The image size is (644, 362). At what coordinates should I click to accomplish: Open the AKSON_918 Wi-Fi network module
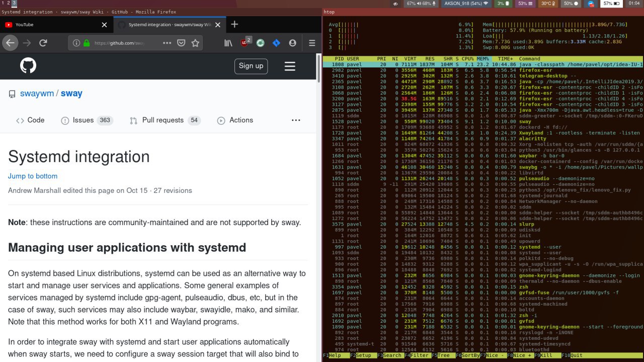(x=466, y=4)
